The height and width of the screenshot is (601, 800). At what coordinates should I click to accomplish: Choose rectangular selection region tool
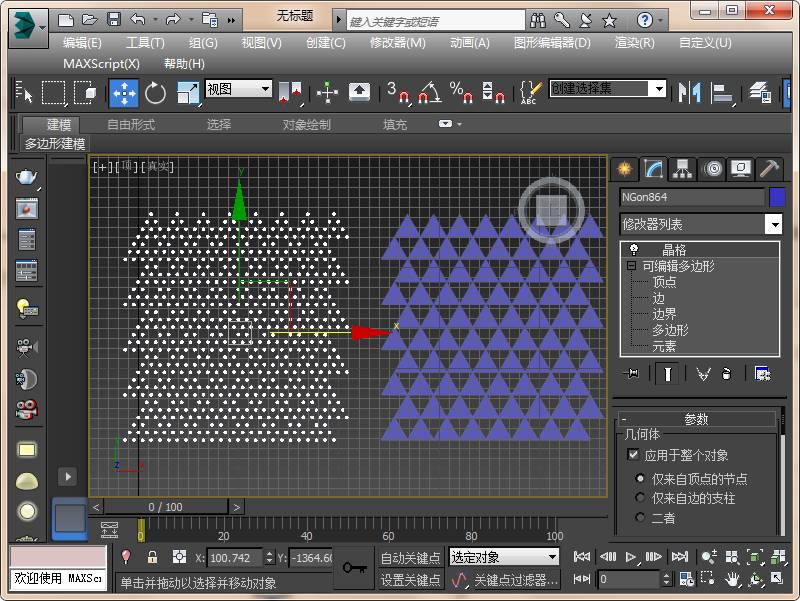click(54, 93)
